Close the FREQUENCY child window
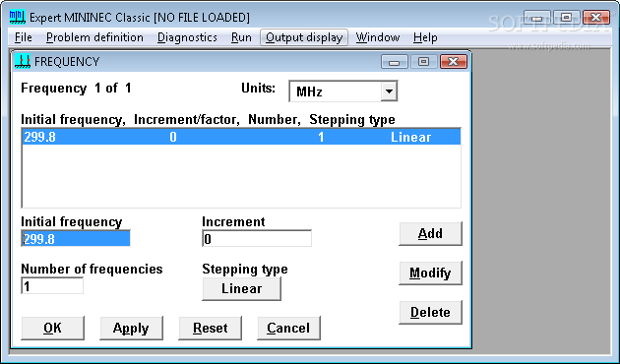 (454, 62)
